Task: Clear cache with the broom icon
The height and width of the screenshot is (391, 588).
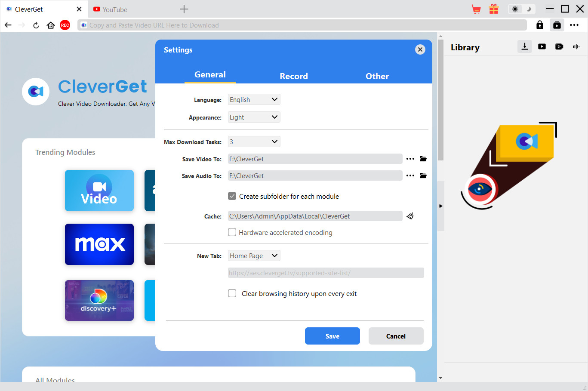Action: (410, 216)
